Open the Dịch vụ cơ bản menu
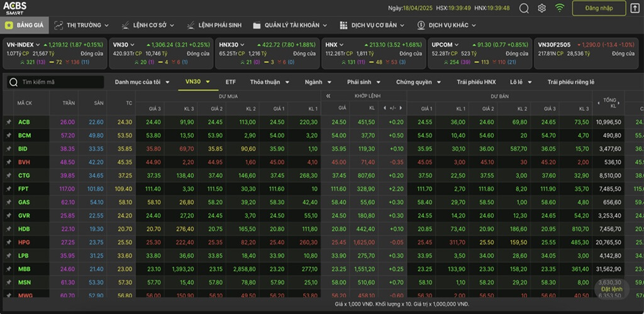This screenshot has height=314, width=644. (372, 25)
